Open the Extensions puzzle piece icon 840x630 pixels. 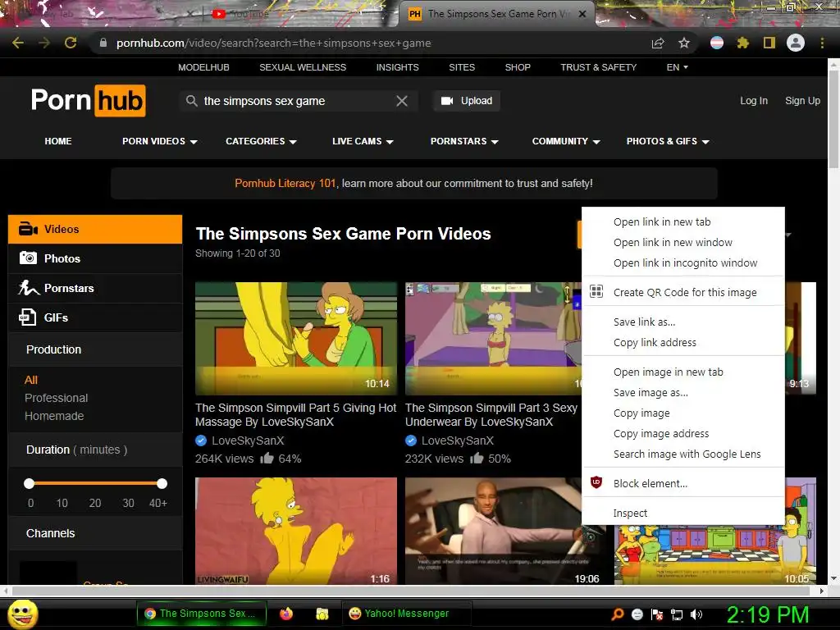point(742,43)
